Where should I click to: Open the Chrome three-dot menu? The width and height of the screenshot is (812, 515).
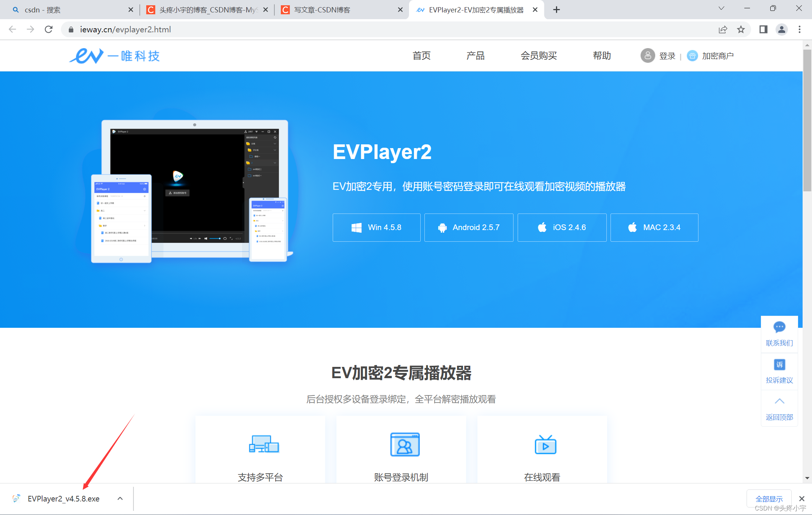tap(800, 29)
